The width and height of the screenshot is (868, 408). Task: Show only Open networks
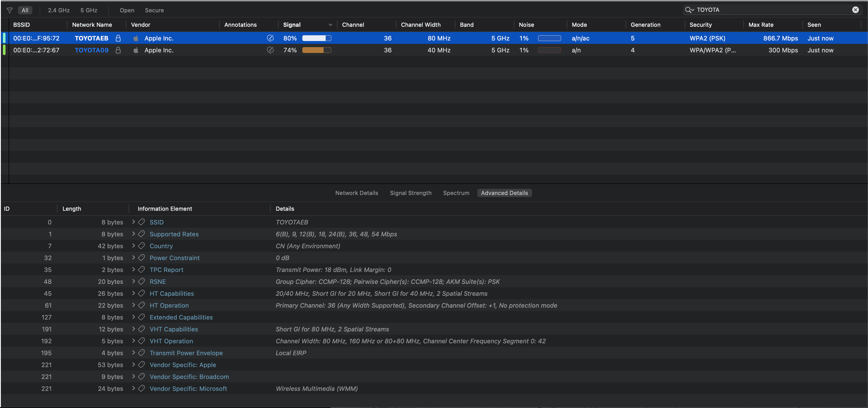[127, 10]
